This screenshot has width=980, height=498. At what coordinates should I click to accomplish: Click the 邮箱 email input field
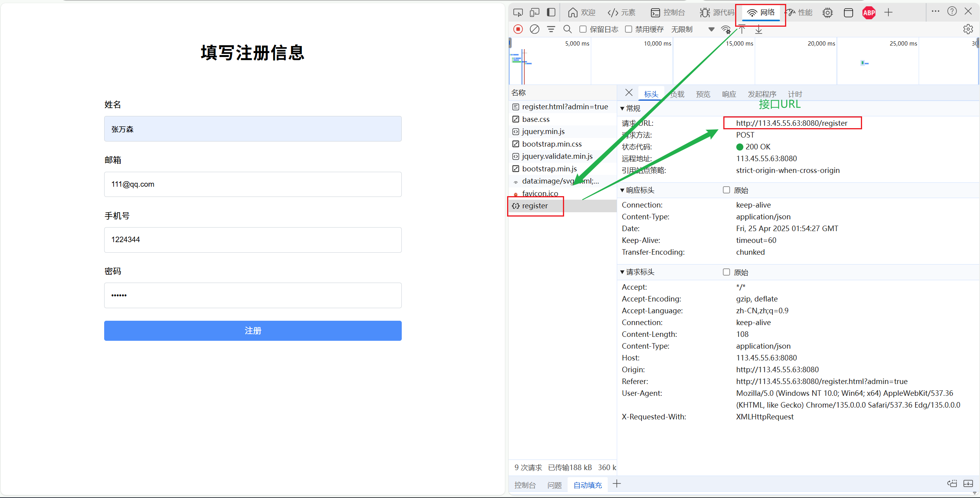(253, 184)
